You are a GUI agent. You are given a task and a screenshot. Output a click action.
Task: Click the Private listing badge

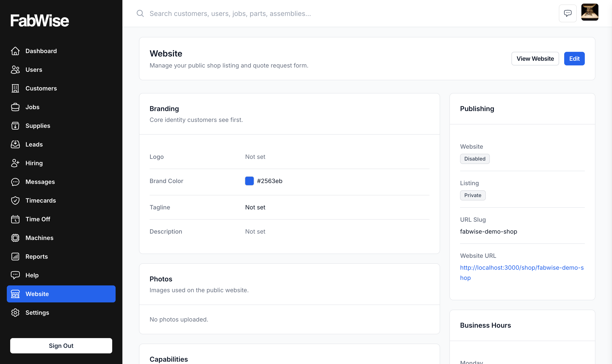coord(473,195)
